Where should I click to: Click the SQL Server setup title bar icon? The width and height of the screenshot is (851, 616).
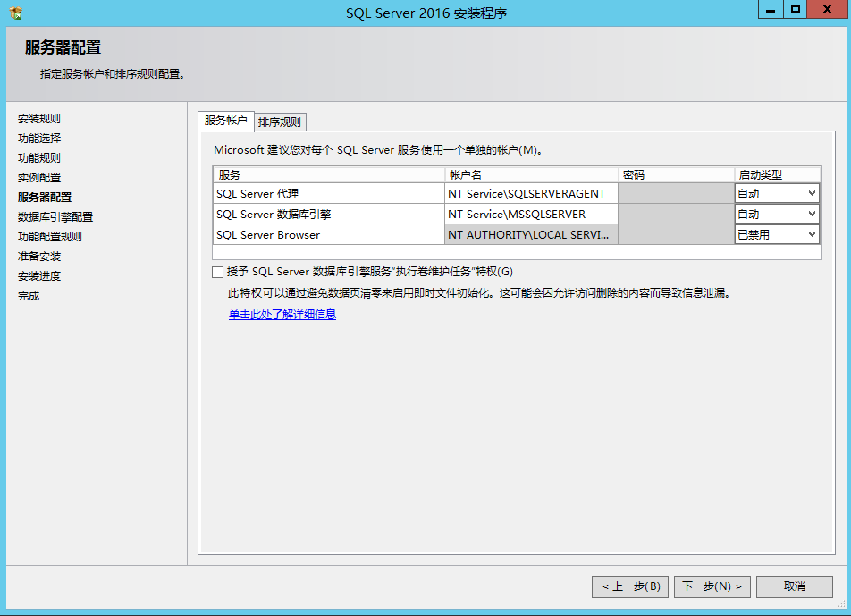click(x=16, y=13)
